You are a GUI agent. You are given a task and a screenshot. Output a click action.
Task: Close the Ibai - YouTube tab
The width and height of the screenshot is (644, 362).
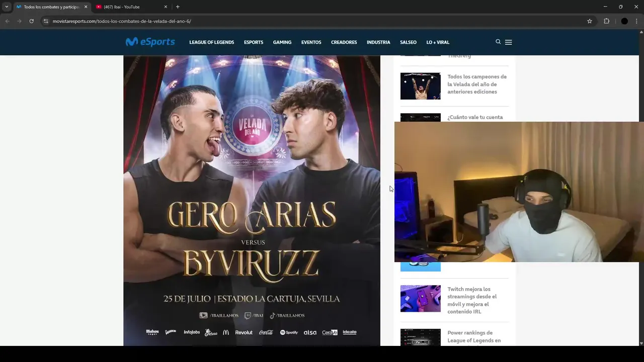[x=166, y=7]
